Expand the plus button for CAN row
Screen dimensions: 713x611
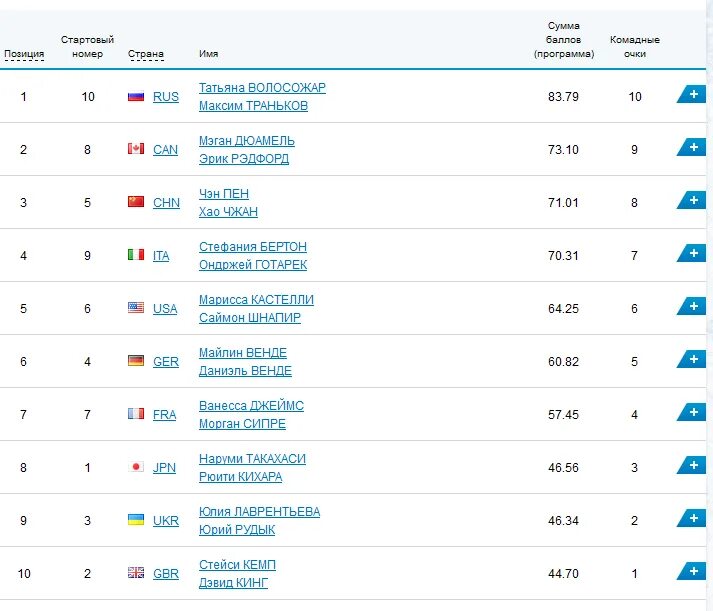pyautogui.click(x=691, y=148)
